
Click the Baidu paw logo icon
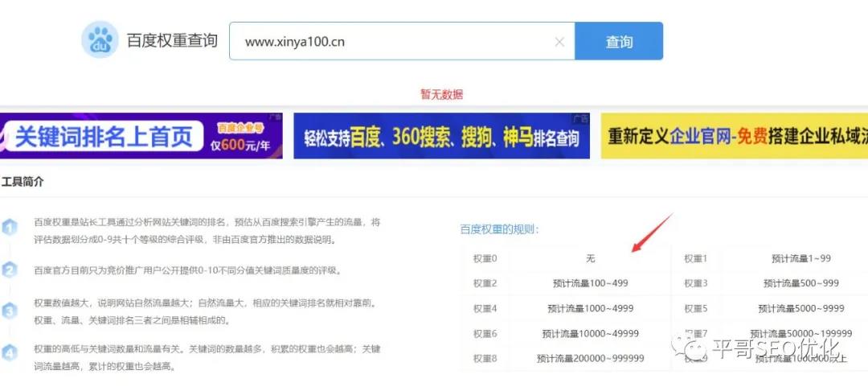[100, 40]
